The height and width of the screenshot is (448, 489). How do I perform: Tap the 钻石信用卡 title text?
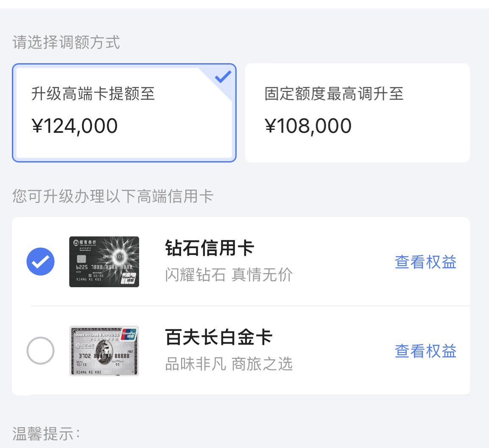click(x=210, y=248)
